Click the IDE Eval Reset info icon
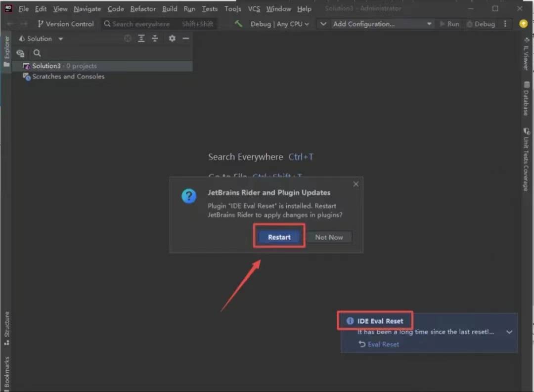534x392 pixels. 350,321
